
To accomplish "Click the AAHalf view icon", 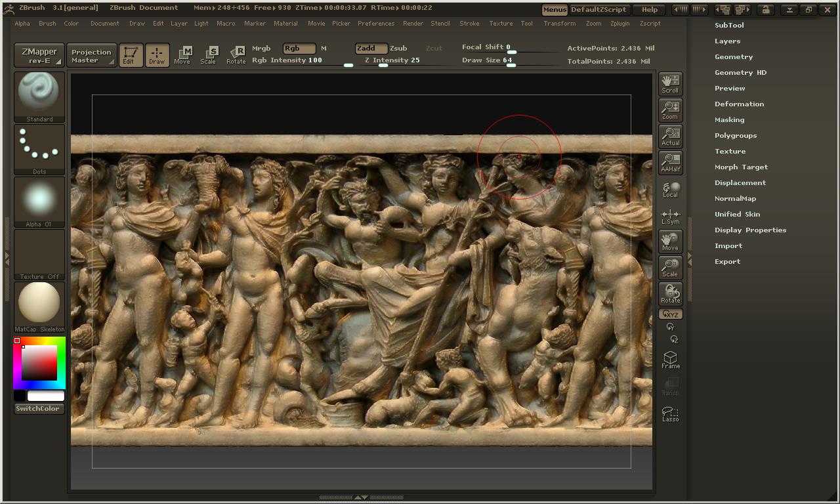I will click(x=670, y=163).
